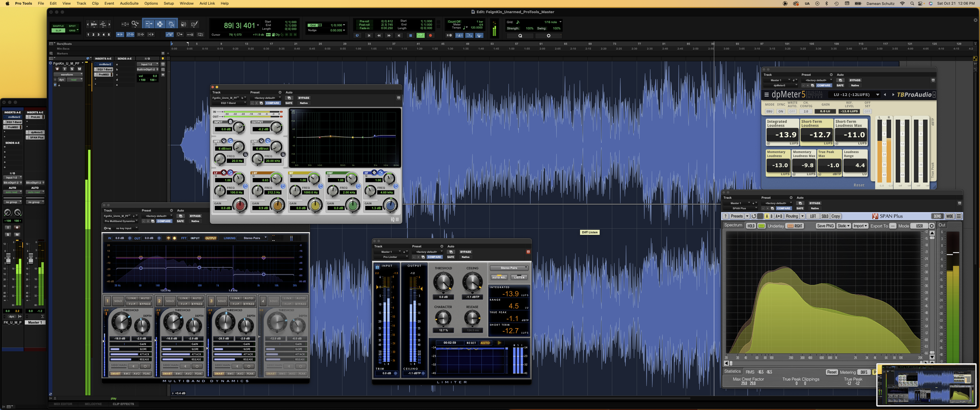Click main counter 89|3|401 display
Viewport: 980px width, 410px height.
point(240,25)
